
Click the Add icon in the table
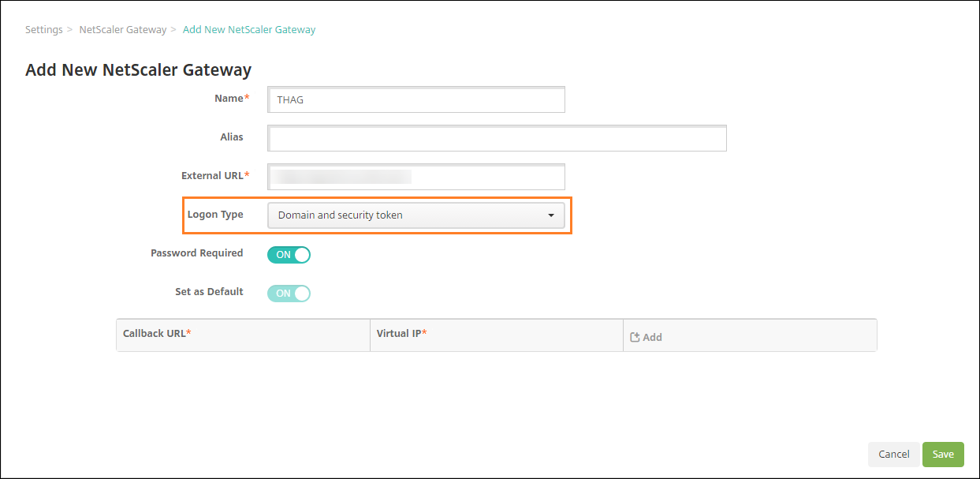tap(635, 337)
